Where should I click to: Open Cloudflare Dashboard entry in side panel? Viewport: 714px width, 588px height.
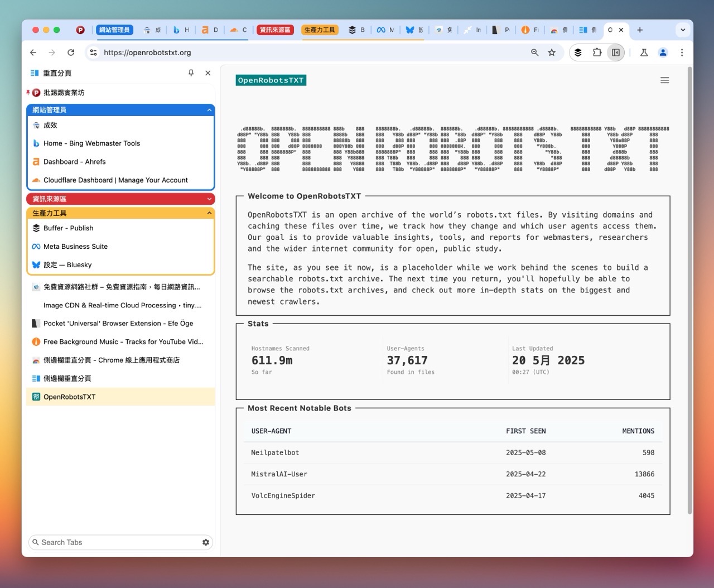pyautogui.click(x=120, y=180)
